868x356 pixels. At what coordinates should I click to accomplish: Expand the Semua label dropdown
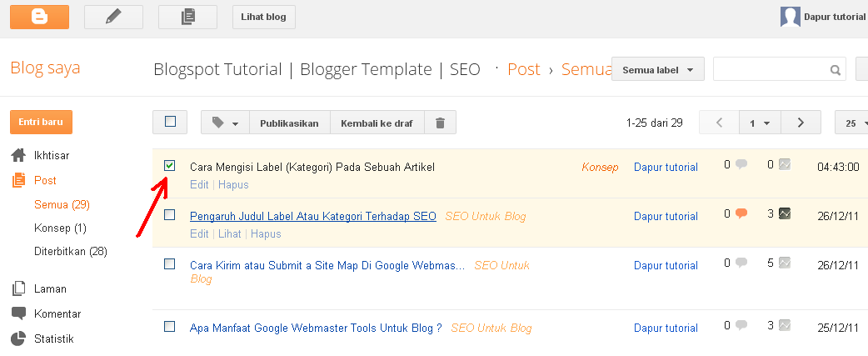pyautogui.click(x=658, y=70)
